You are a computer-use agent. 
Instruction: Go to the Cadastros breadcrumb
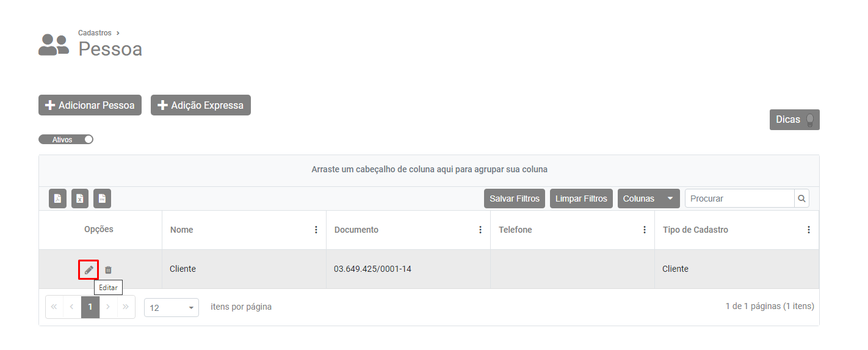point(95,33)
